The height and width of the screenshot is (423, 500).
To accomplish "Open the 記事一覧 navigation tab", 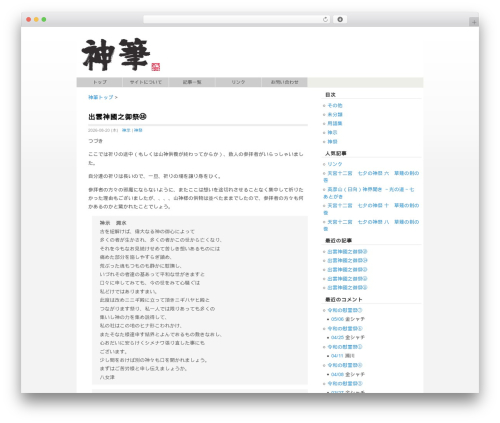I will [x=192, y=82].
